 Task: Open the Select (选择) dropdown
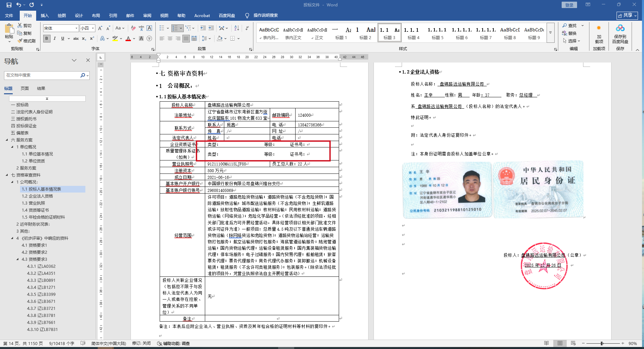click(x=571, y=41)
